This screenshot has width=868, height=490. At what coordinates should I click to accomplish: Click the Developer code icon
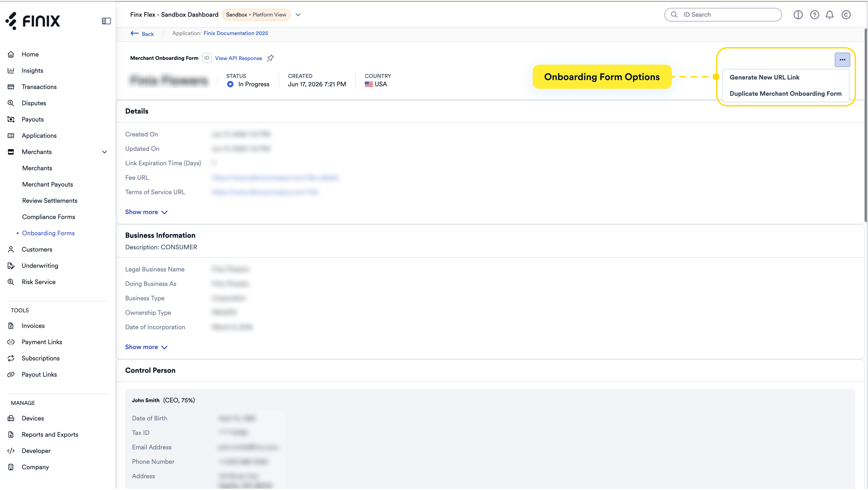(11, 451)
